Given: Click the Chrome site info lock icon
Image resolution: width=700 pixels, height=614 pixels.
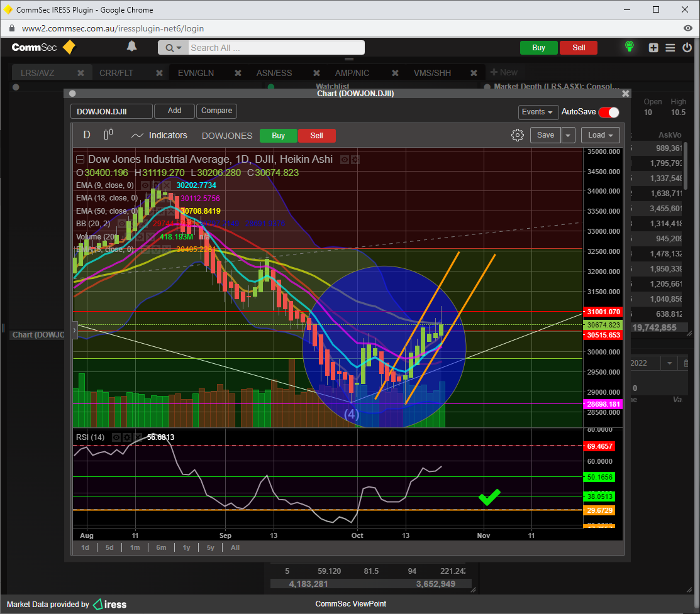Looking at the screenshot, I should tap(13, 28).
